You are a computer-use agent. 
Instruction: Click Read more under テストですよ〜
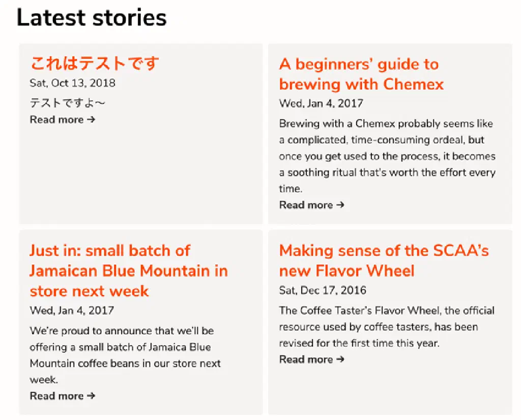(56, 120)
